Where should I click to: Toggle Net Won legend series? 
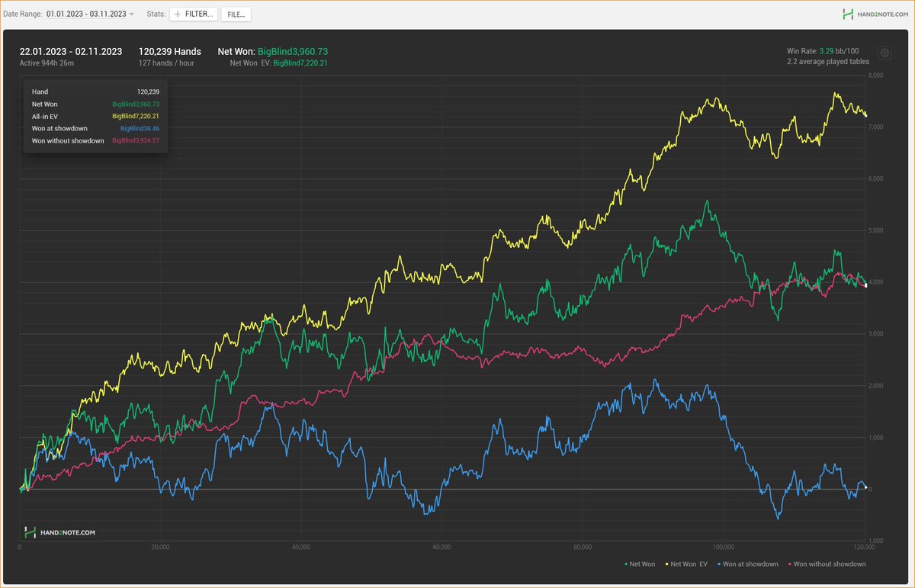(640, 564)
